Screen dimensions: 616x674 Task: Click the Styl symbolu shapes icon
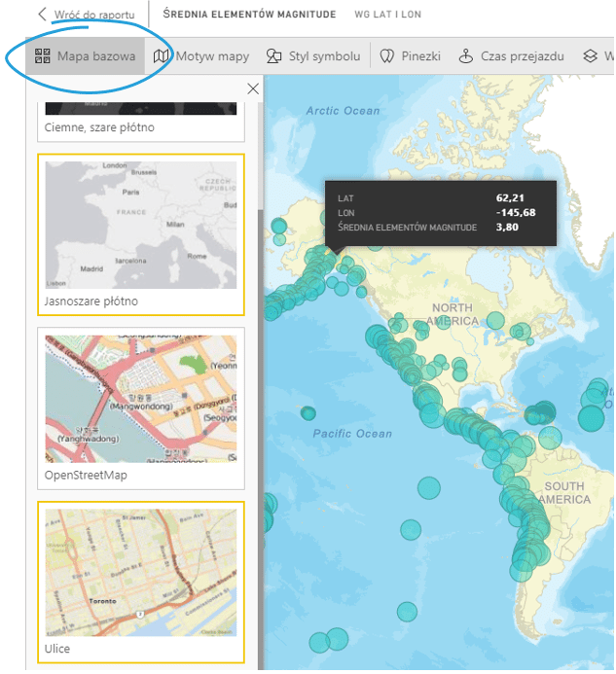point(274,56)
